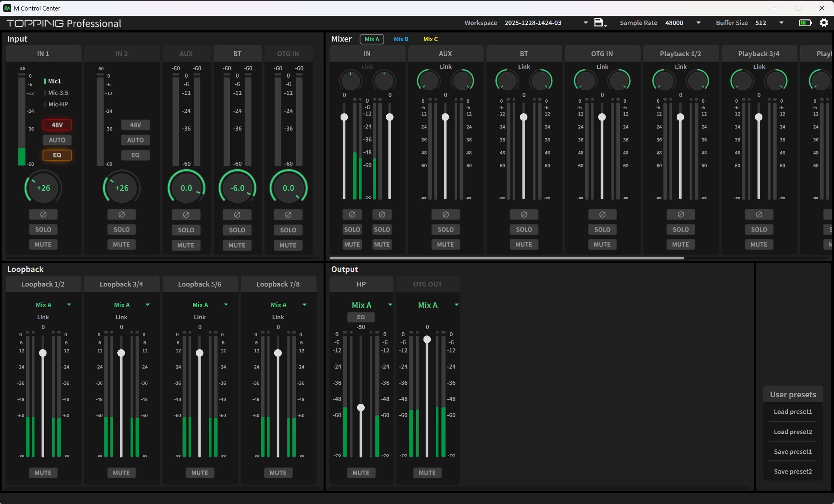Click mixer AUX left pan knob
The height and width of the screenshot is (504, 834).
[428, 80]
